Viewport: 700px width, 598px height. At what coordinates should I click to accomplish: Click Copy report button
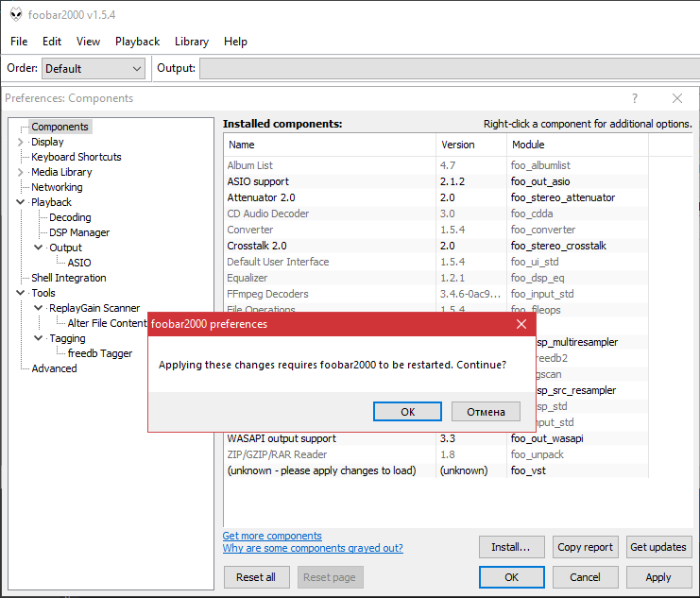click(586, 547)
